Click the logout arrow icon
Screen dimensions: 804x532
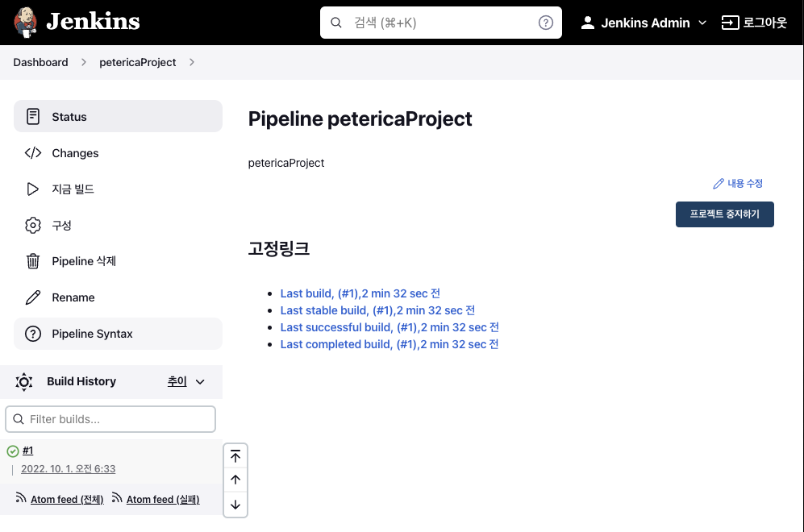pyautogui.click(x=730, y=23)
